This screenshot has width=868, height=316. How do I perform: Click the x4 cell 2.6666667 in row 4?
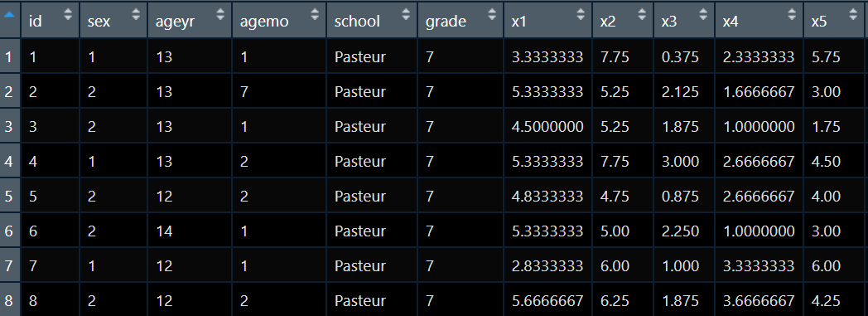759,162
